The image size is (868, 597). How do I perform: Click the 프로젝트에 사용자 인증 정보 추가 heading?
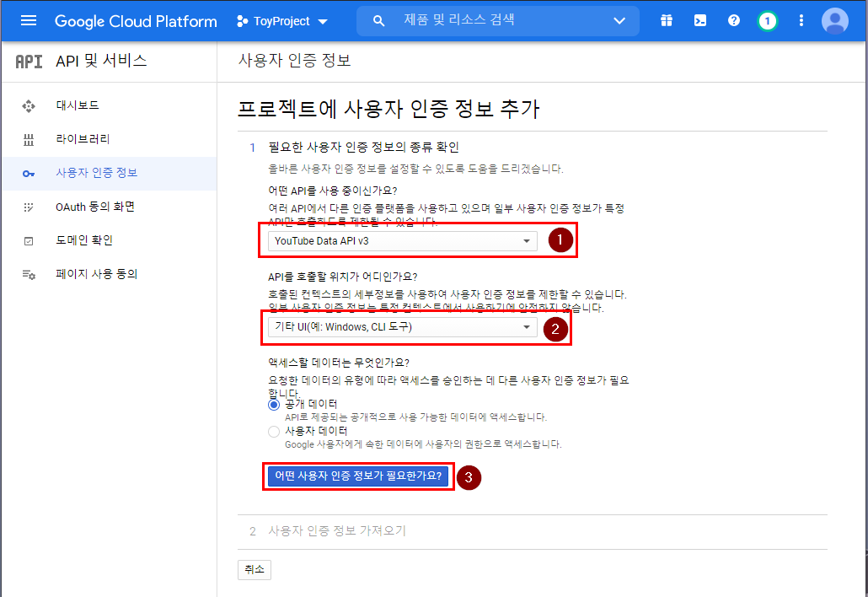(388, 109)
